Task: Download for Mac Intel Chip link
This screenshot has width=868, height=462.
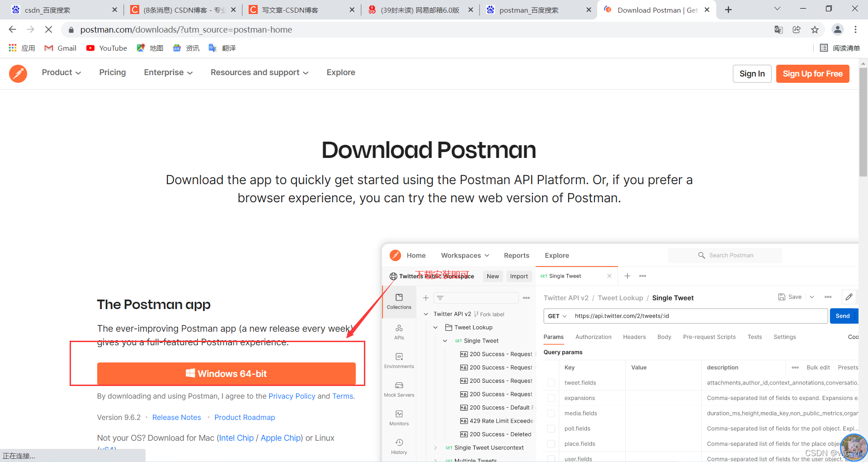Action: coord(236,438)
